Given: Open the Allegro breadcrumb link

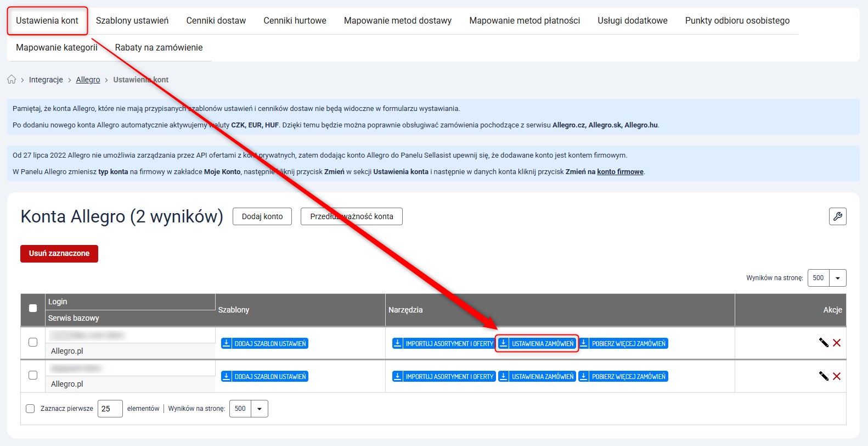Looking at the screenshot, I should click(x=88, y=80).
